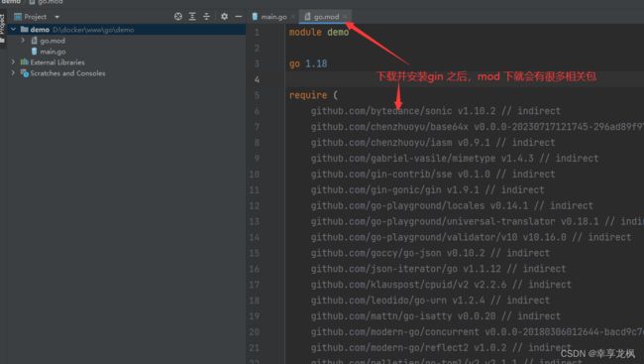Click the go-playground/locales dependency line

point(452,205)
